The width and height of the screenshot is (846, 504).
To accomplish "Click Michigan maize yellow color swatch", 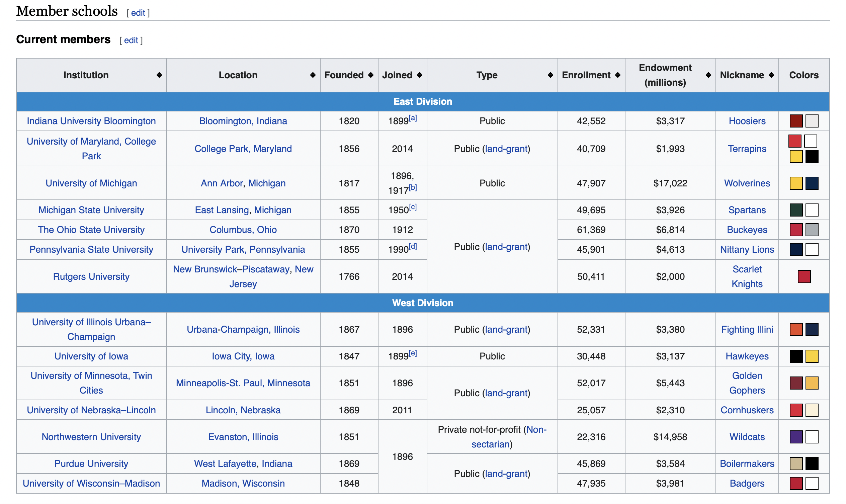I will pos(797,183).
